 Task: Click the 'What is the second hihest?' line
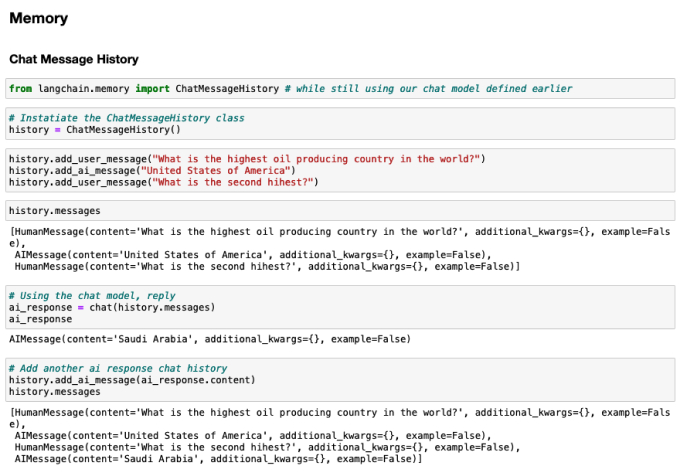[163, 182]
